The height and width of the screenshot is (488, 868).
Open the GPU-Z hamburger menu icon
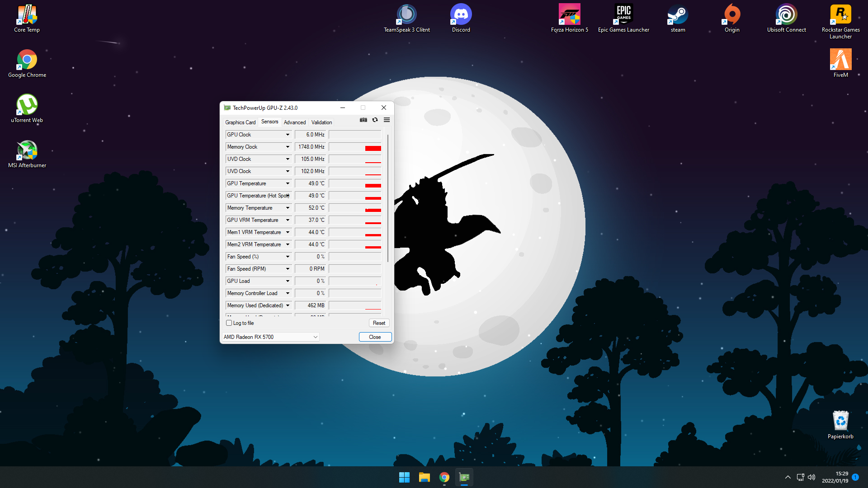pos(387,120)
